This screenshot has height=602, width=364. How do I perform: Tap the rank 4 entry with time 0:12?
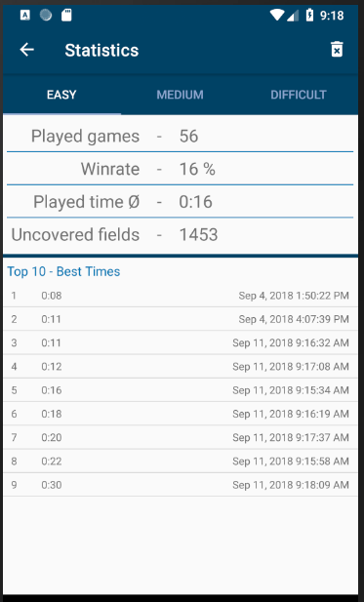pos(181,366)
